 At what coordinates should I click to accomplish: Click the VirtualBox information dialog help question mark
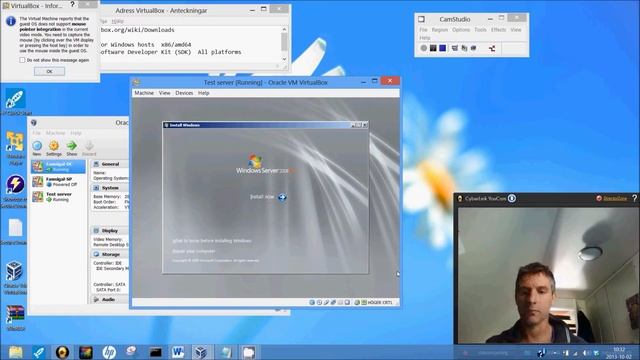click(72, 4)
